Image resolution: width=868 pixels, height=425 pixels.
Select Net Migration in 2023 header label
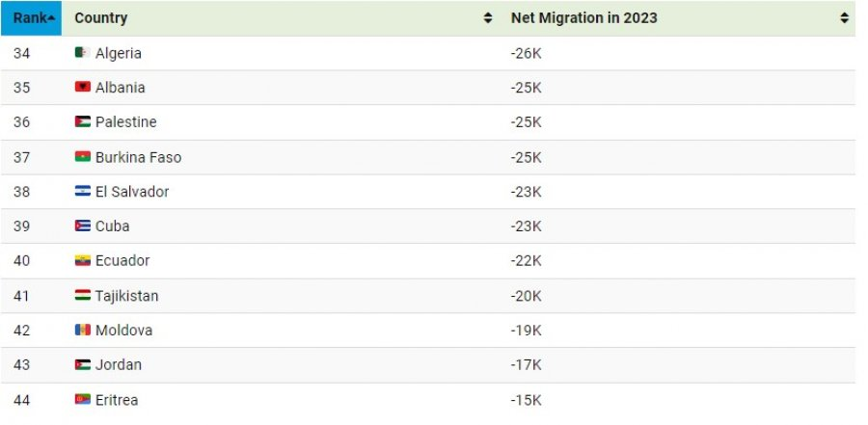(584, 17)
